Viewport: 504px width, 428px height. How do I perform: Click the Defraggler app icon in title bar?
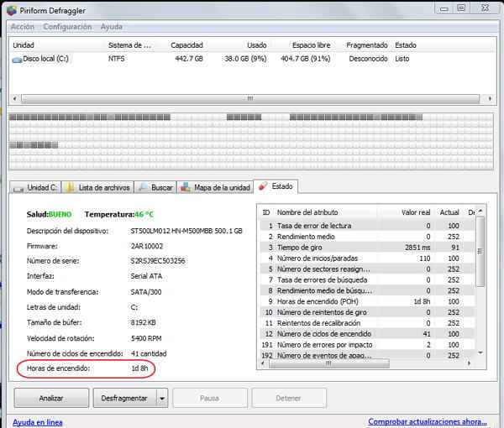click(x=12, y=10)
